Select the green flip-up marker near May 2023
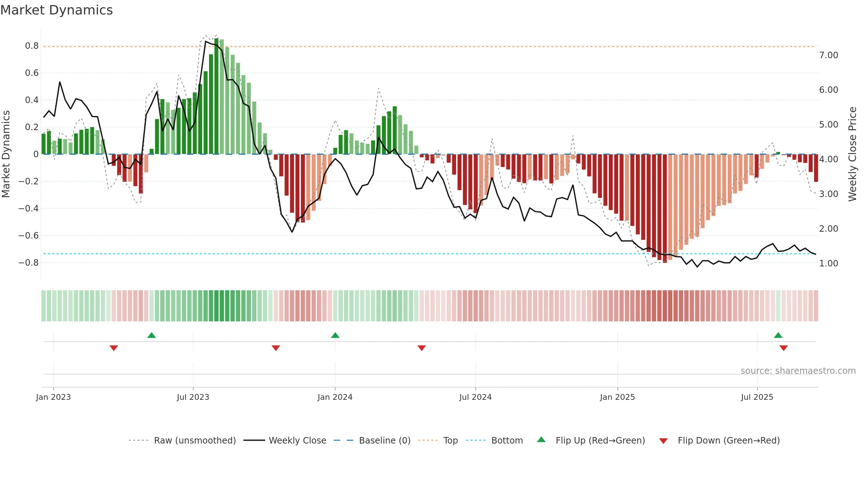868x488 pixels. 152,335
